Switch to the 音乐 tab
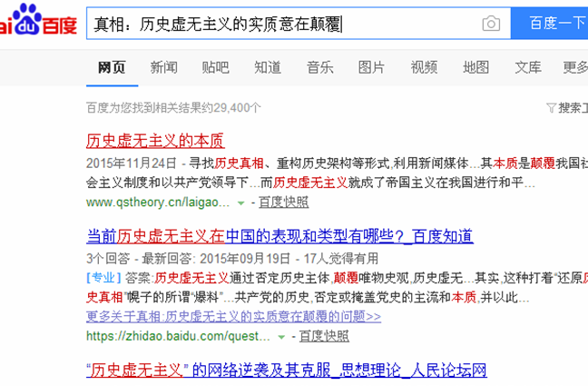The height and width of the screenshot is (386, 588). tap(320, 67)
